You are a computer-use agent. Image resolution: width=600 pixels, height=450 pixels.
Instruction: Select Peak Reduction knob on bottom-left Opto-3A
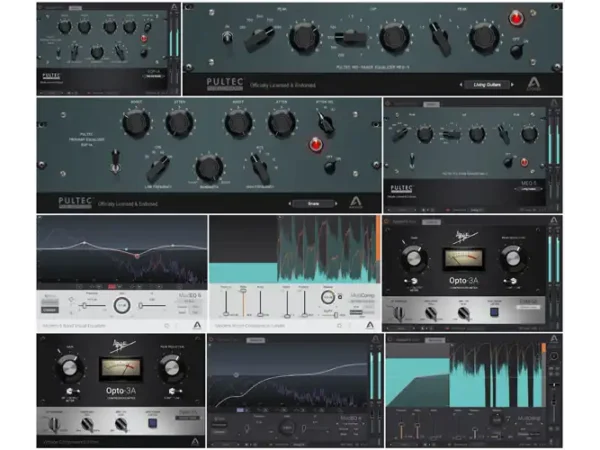pos(172,368)
